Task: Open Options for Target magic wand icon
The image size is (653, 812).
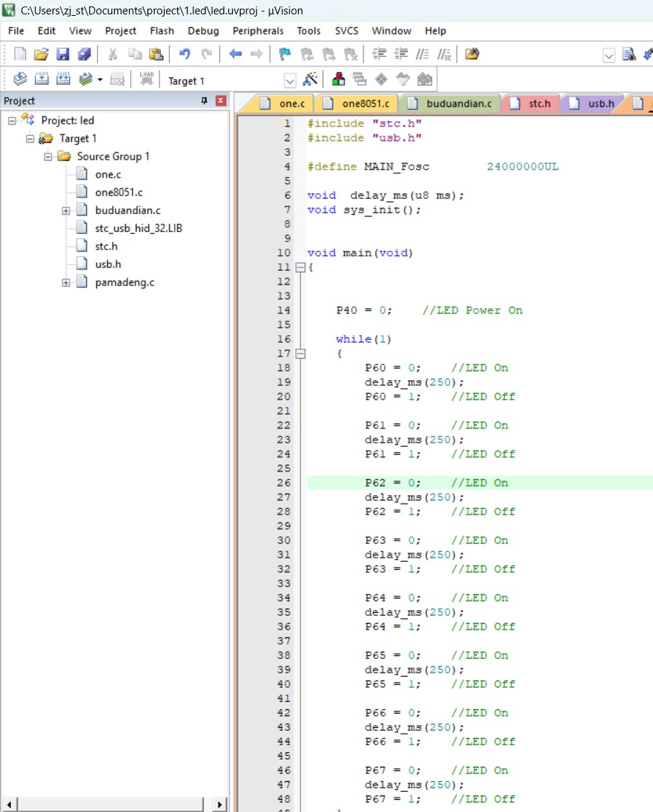Action: pyautogui.click(x=310, y=79)
